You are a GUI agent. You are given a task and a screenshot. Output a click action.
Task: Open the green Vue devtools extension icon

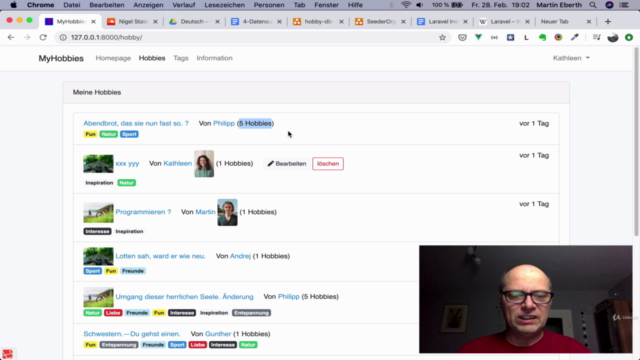click(x=478, y=37)
